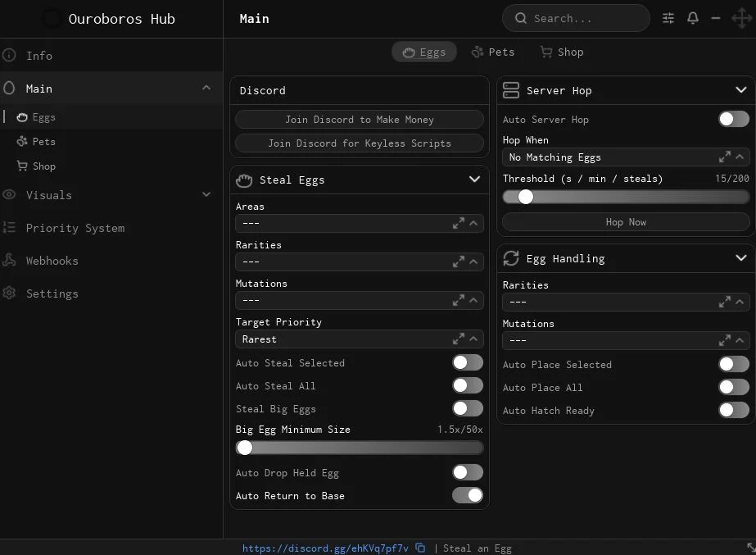756x555 pixels.
Task: Disable Auto Return to Base toggle
Action: 468,495
